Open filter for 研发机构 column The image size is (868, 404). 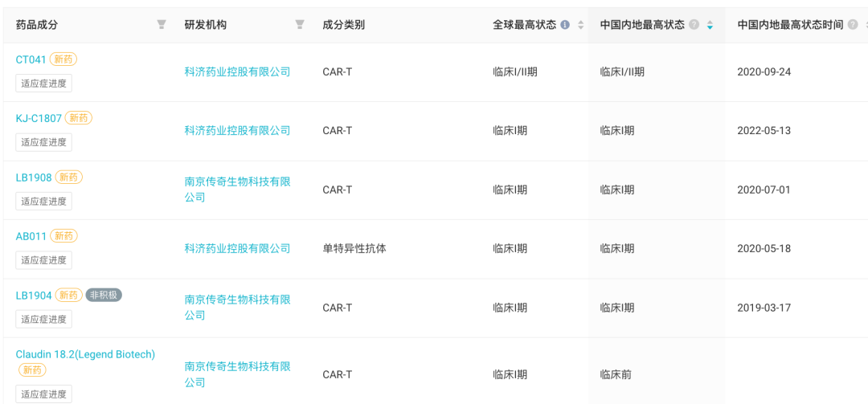300,25
